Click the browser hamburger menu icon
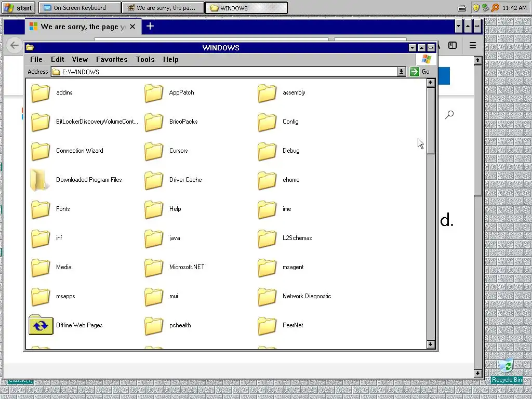Screen dimensions: 532x399 pyautogui.click(x=473, y=45)
